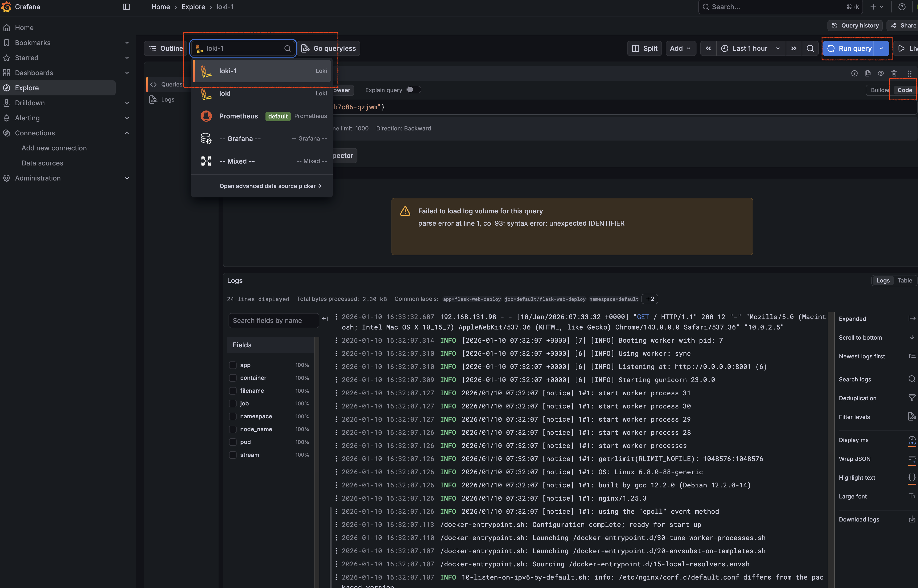The image size is (918, 588).
Task: Click the delete query trash icon
Action: tap(894, 73)
